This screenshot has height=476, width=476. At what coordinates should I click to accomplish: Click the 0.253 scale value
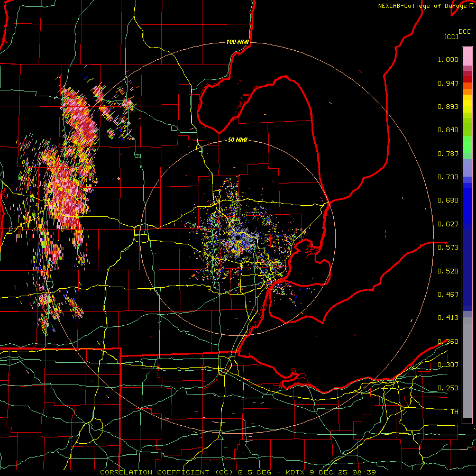tap(448, 388)
